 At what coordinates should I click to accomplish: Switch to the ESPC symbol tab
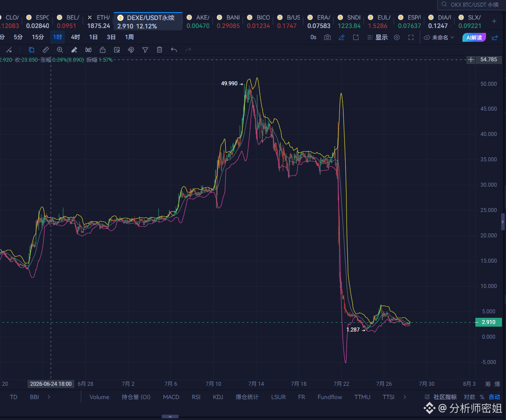click(38, 21)
